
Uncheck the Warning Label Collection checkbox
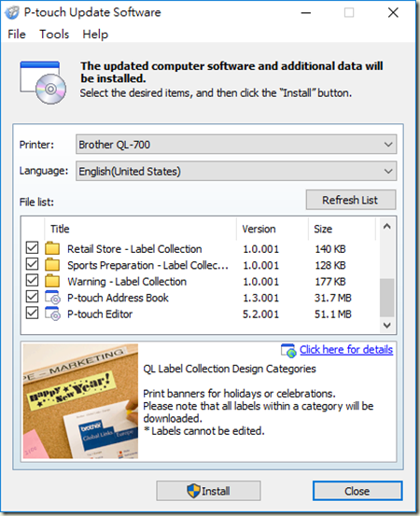click(x=32, y=280)
